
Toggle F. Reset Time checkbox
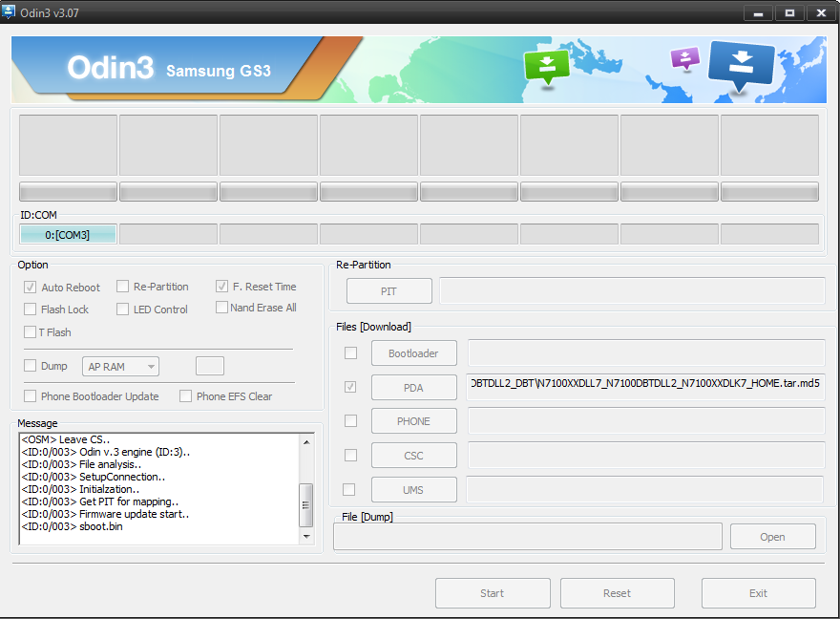221,287
